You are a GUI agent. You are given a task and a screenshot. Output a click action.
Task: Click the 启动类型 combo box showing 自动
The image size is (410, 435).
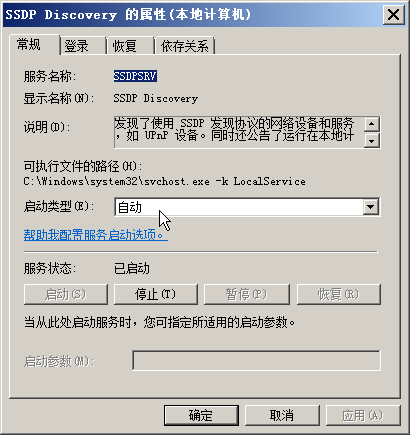coord(247,207)
